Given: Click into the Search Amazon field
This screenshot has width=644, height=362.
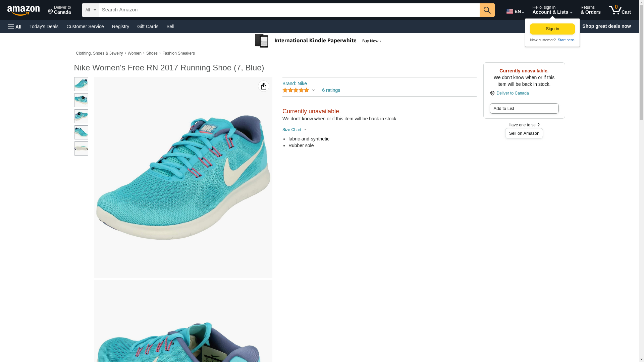Looking at the screenshot, I should click(289, 10).
